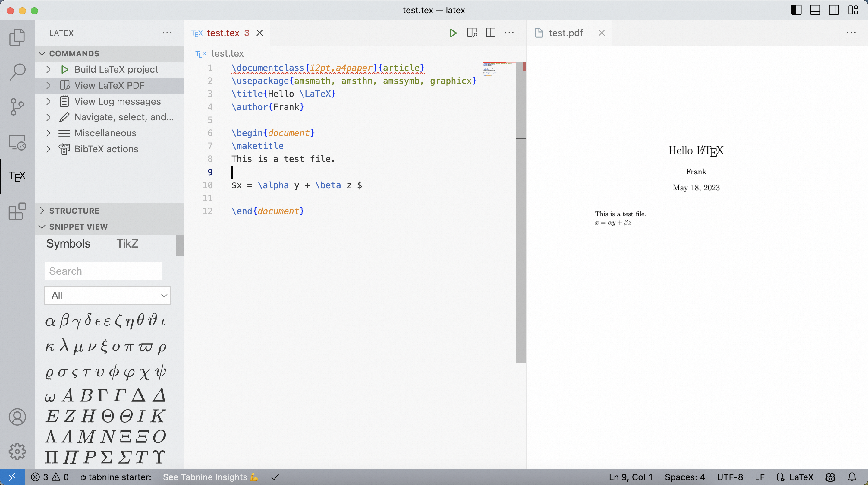Open editor More Actions ellipsis
The height and width of the screenshot is (485, 868).
[x=509, y=33]
